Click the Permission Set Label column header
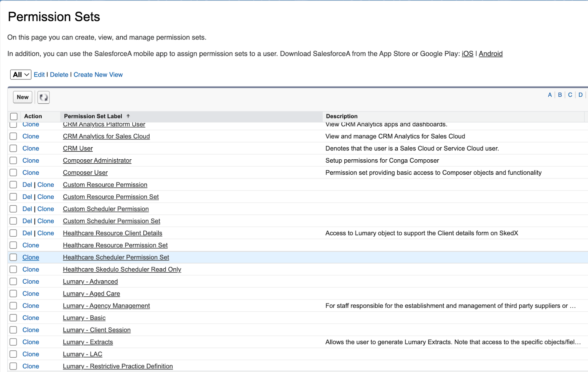This screenshot has width=588, height=372. [93, 116]
